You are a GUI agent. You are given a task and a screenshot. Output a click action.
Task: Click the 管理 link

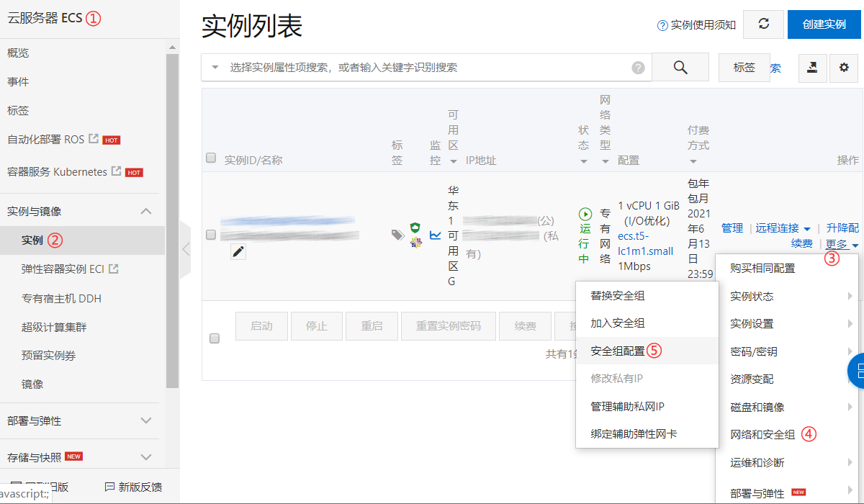[732, 228]
